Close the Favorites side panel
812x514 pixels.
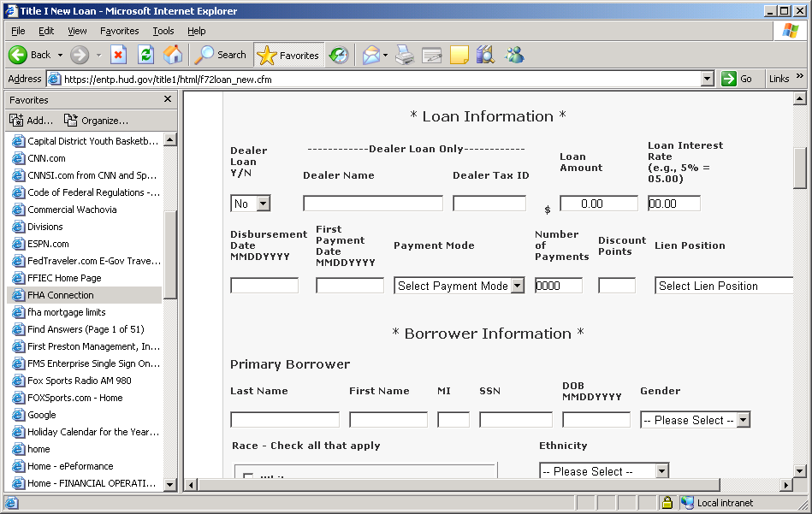point(168,99)
